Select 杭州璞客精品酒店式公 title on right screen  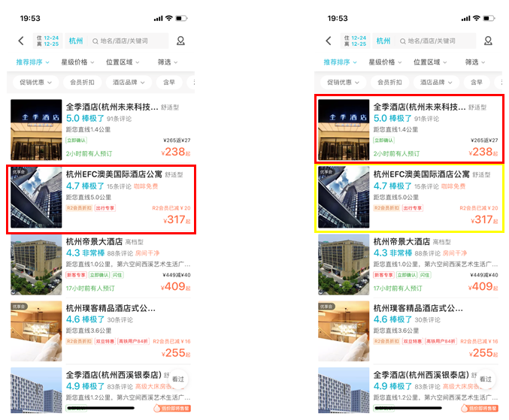(x=419, y=308)
